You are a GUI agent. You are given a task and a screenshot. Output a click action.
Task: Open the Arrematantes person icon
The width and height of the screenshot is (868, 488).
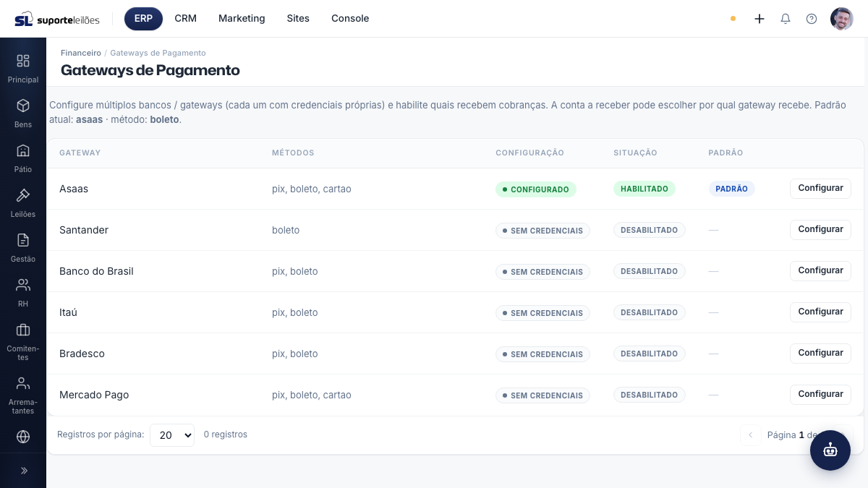coord(23,383)
